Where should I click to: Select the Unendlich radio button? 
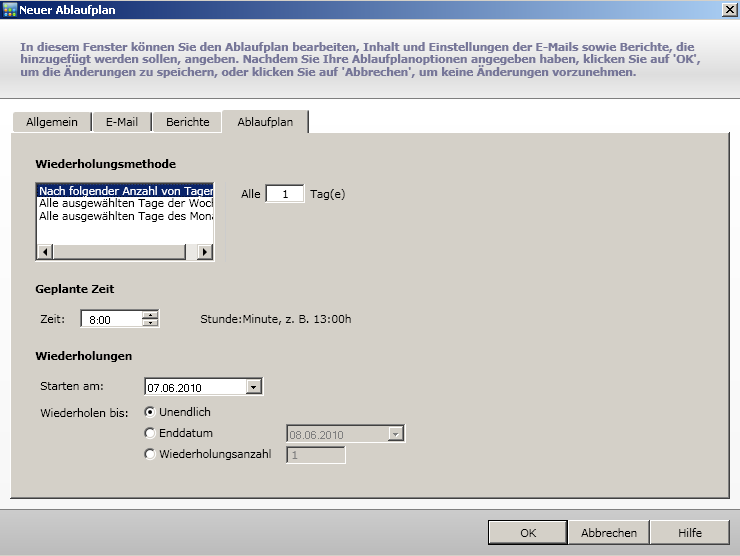pos(150,412)
